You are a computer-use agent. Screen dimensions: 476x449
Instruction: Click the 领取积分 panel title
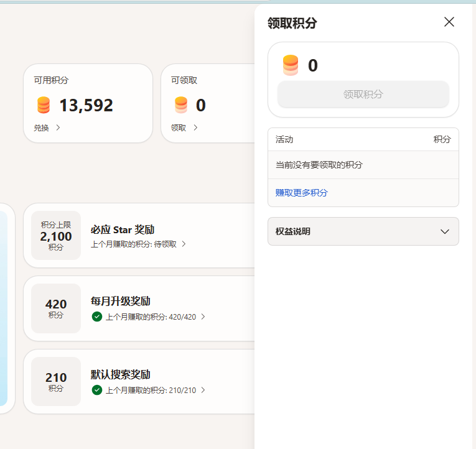[292, 23]
